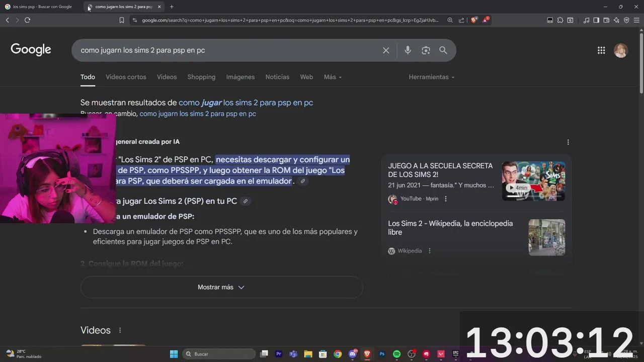Viewport: 644px width, 362px height.
Task: Search instead for 'como jugarn los sims 2' link
Action: click(x=198, y=114)
